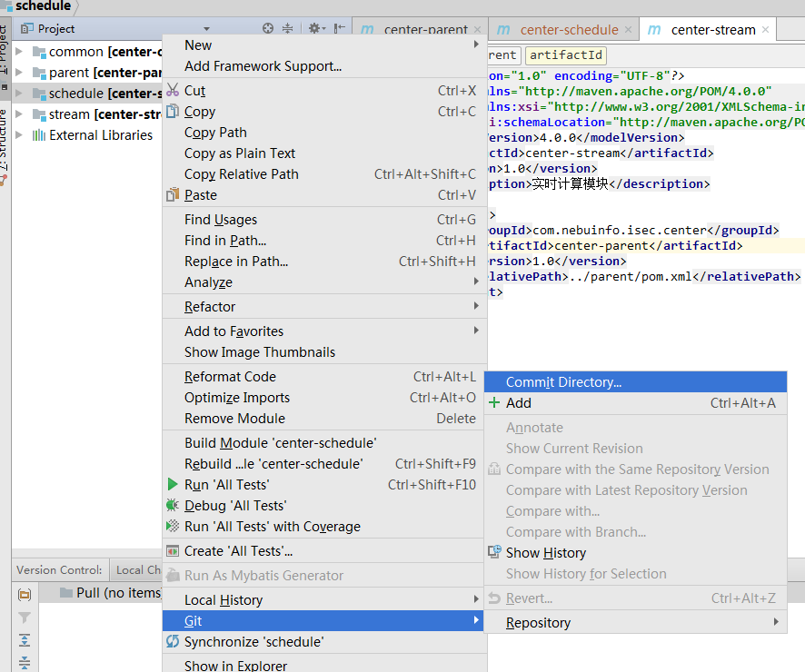Image resolution: width=805 pixels, height=672 pixels.
Task: Open the Local Changes tab
Action: coord(137,570)
